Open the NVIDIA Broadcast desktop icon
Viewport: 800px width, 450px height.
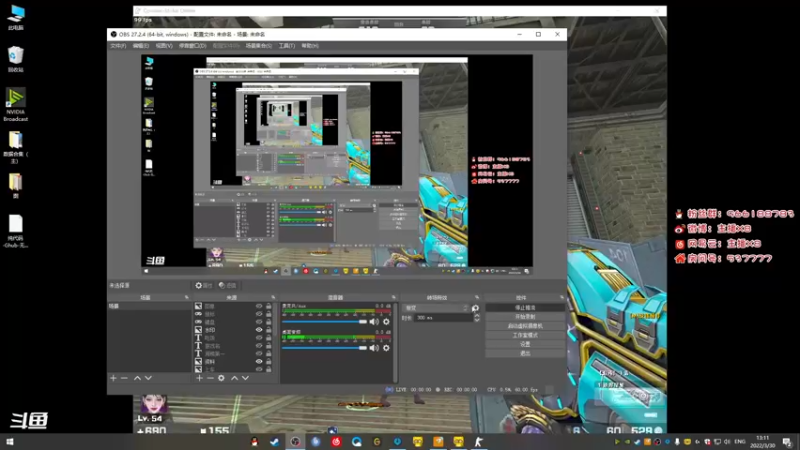15,105
